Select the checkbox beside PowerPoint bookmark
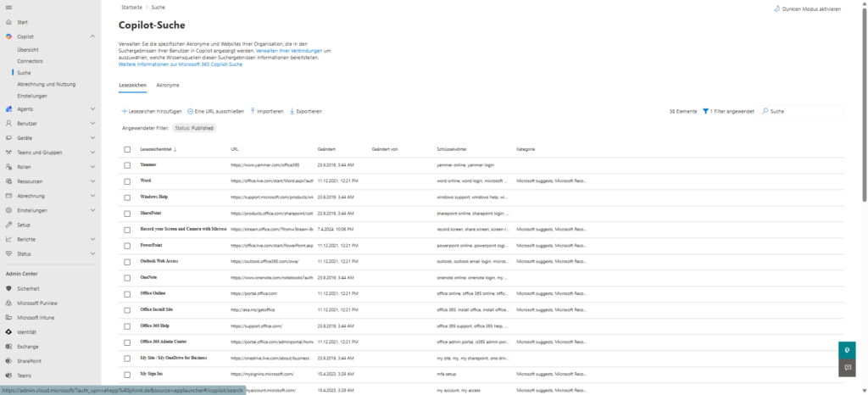Viewport: 868px width, 395px height. coord(127,245)
